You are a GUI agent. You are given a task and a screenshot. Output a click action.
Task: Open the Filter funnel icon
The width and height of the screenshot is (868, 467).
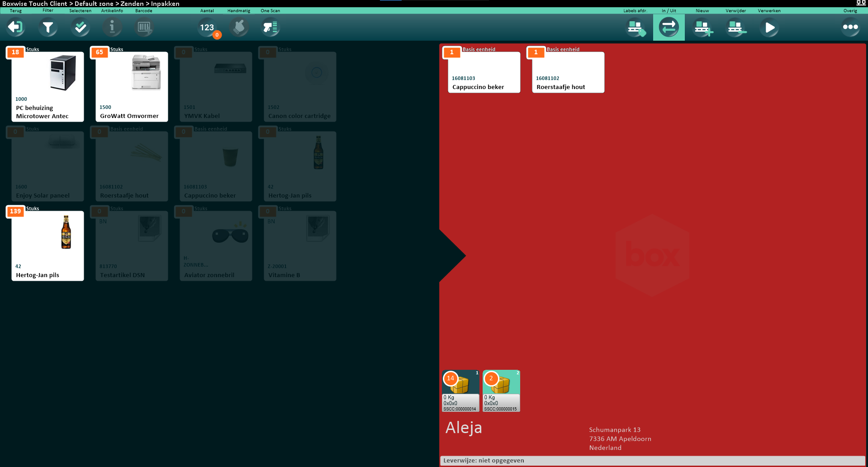coord(48,28)
